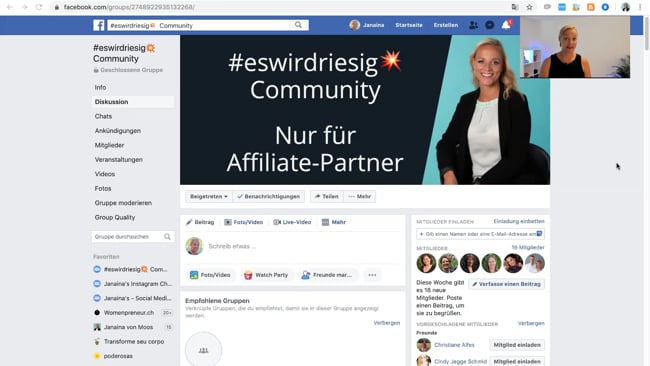The height and width of the screenshot is (366, 650).
Task: Open Ankündigungen in group sidebar
Action: pos(118,131)
